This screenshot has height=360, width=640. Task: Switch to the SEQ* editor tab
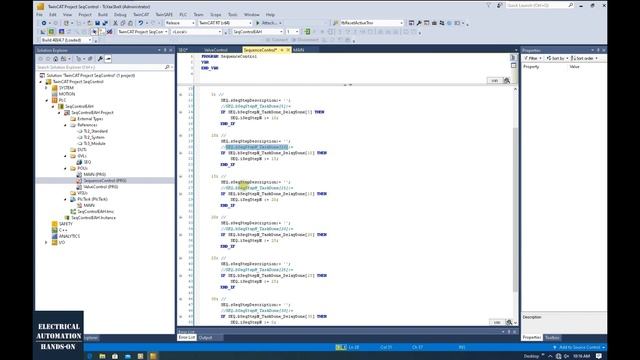(x=183, y=50)
